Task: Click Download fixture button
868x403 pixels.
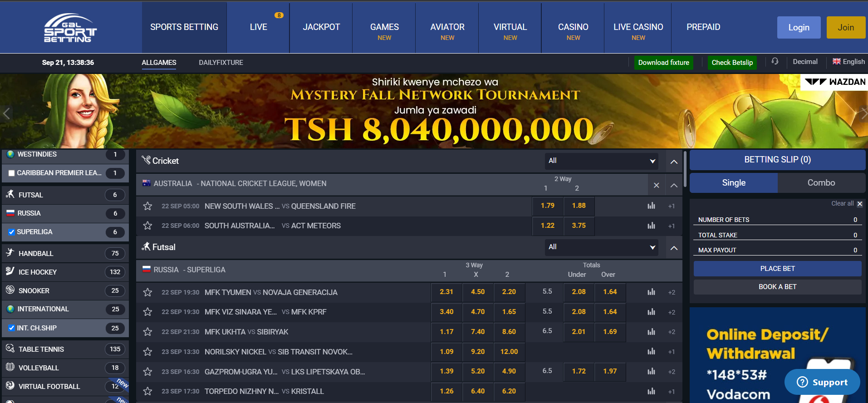Action: (663, 63)
